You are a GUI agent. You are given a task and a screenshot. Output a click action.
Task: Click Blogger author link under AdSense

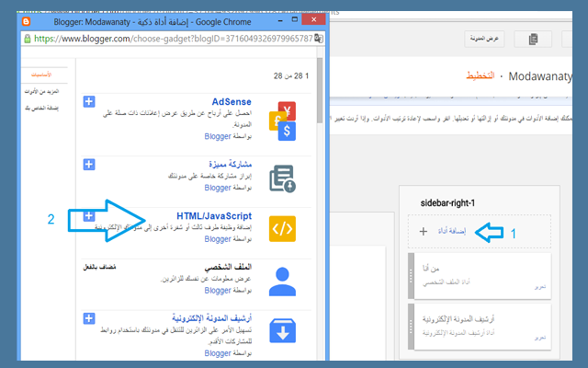point(218,136)
